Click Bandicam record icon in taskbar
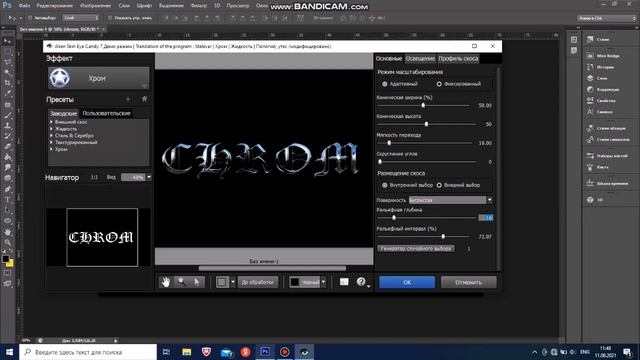 284,351
